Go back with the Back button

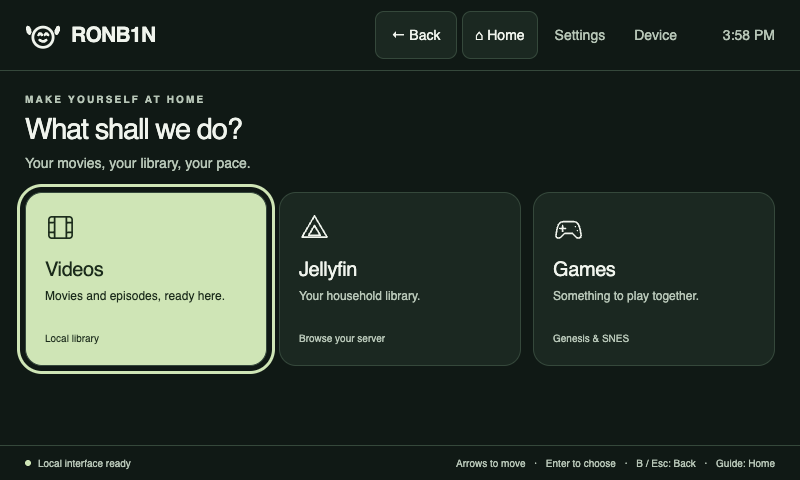pos(416,35)
